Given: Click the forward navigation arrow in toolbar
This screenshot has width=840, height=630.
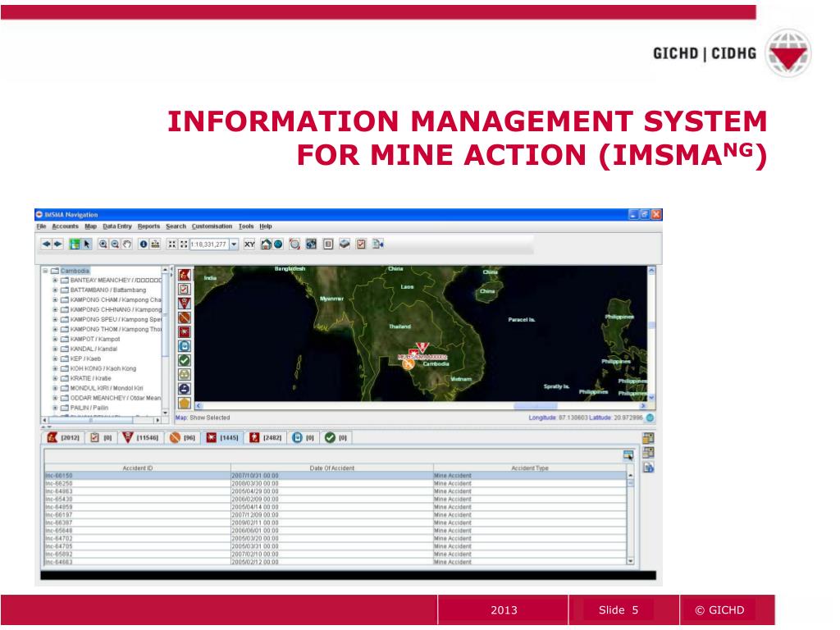Looking at the screenshot, I should click(58, 244).
